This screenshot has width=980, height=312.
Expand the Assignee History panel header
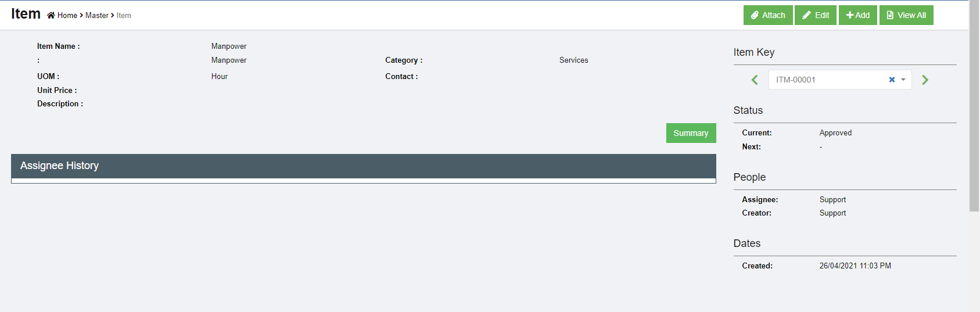point(363,166)
